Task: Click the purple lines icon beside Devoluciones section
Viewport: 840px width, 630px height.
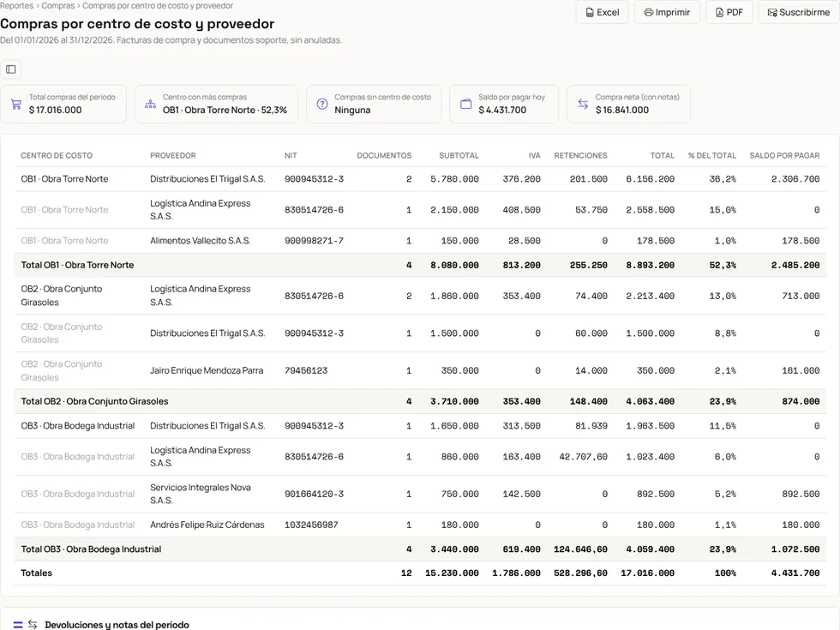Action: (18, 625)
